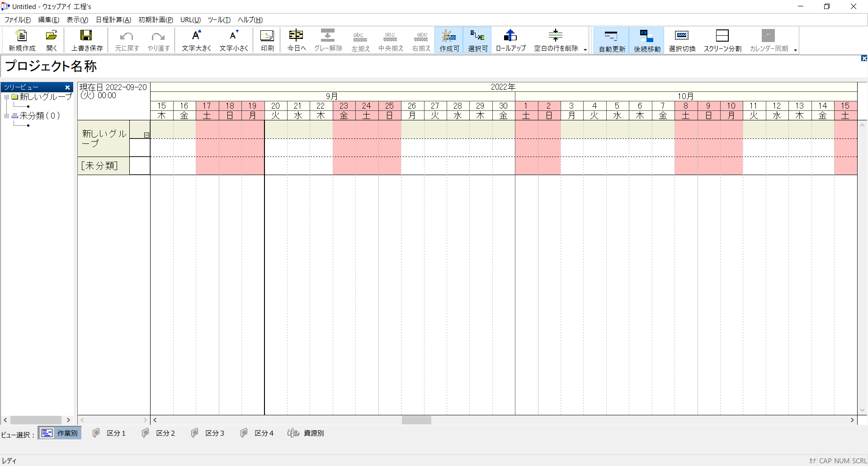868x466 pixels.
Task: Open the ファイル(F) menu
Action: 18,20
